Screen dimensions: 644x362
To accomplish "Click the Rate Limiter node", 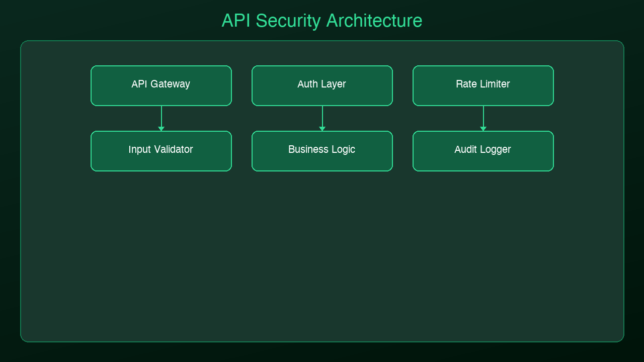I will click(x=483, y=85).
